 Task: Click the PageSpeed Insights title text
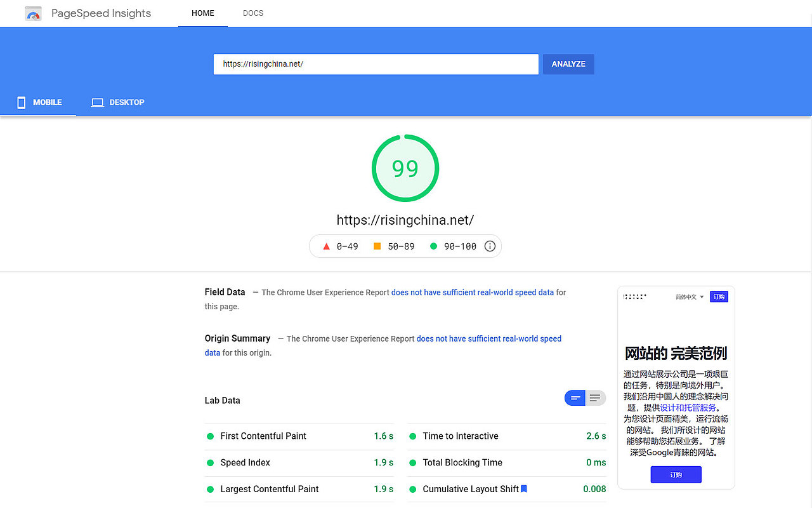(101, 13)
